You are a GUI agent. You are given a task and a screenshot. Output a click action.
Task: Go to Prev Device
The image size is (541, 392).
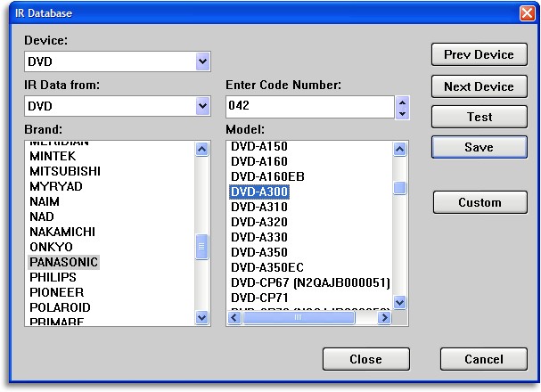pyautogui.click(x=479, y=54)
